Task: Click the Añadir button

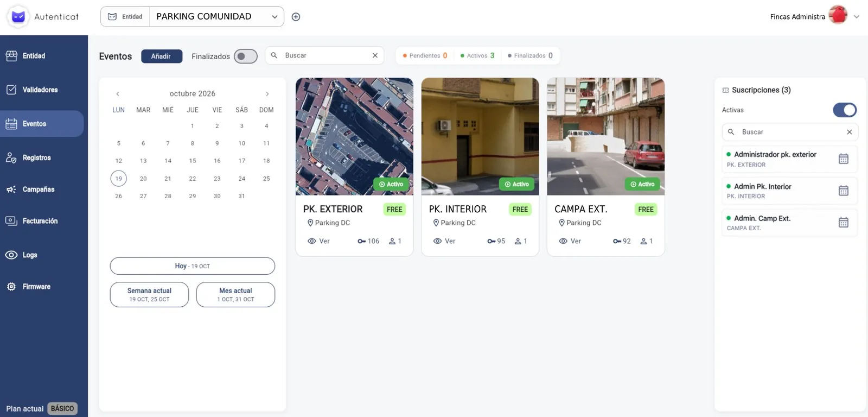Action: (x=162, y=56)
